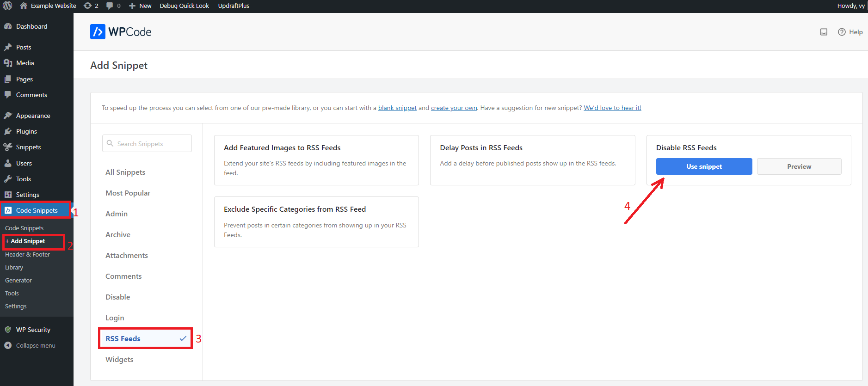Preview the Disable RSS Feeds snippet
Image resolution: width=868 pixels, height=386 pixels.
(x=799, y=166)
